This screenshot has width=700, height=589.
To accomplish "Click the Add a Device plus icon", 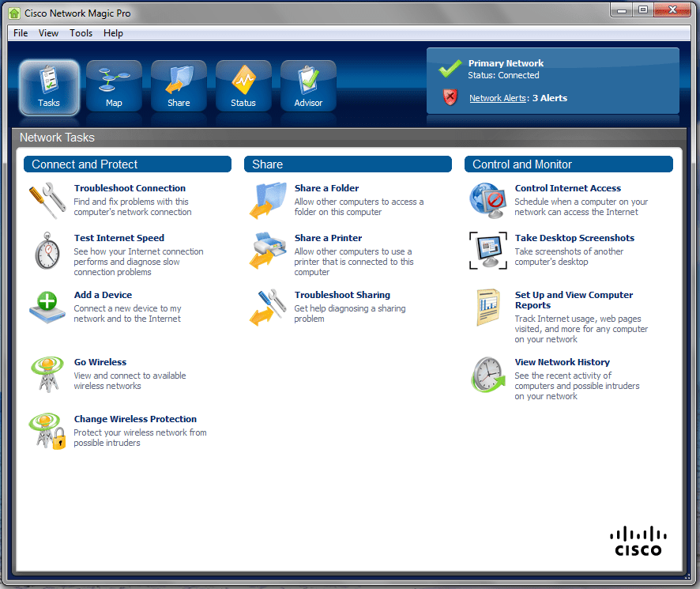I will pyautogui.click(x=47, y=307).
